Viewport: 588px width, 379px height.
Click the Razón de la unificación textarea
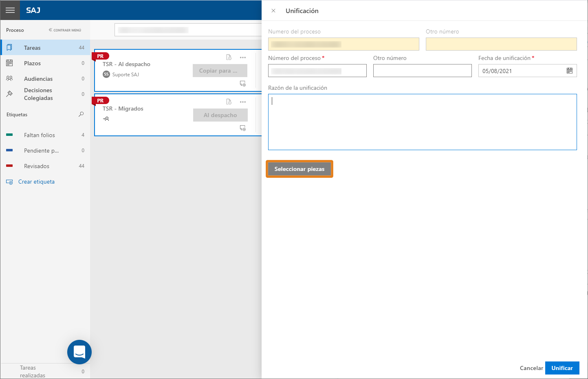pyautogui.click(x=423, y=122)
